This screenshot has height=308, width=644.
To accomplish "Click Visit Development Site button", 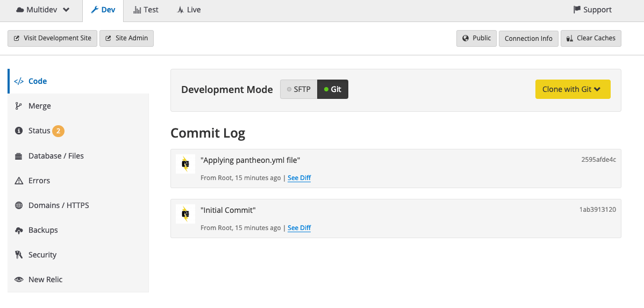I will (x=53, y=38).
